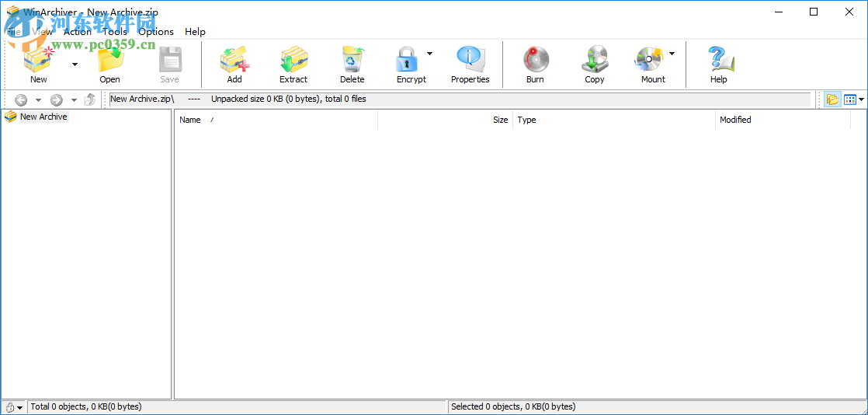The image size is (868, 415).
Task: Open the Action menu
Action: click(x=78, y=32)
